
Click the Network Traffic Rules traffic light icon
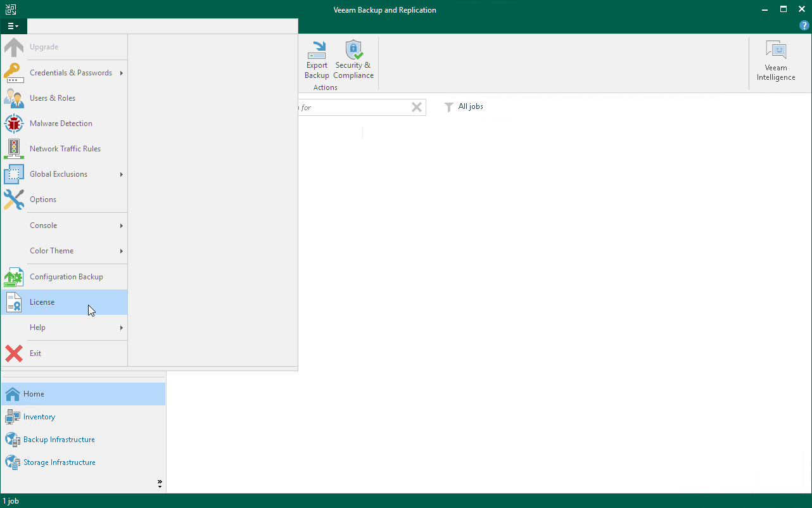tap(14, 149)
